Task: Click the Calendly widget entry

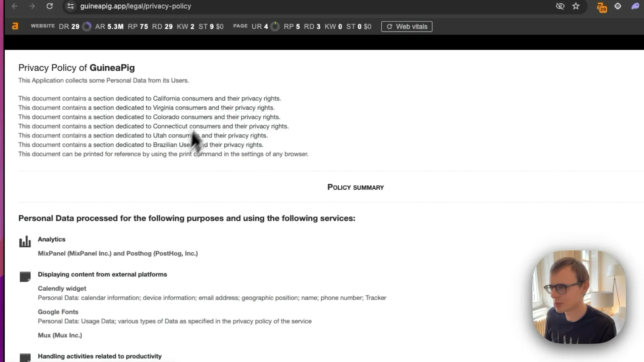Action: pyautogui.click(x=62, y=289)
